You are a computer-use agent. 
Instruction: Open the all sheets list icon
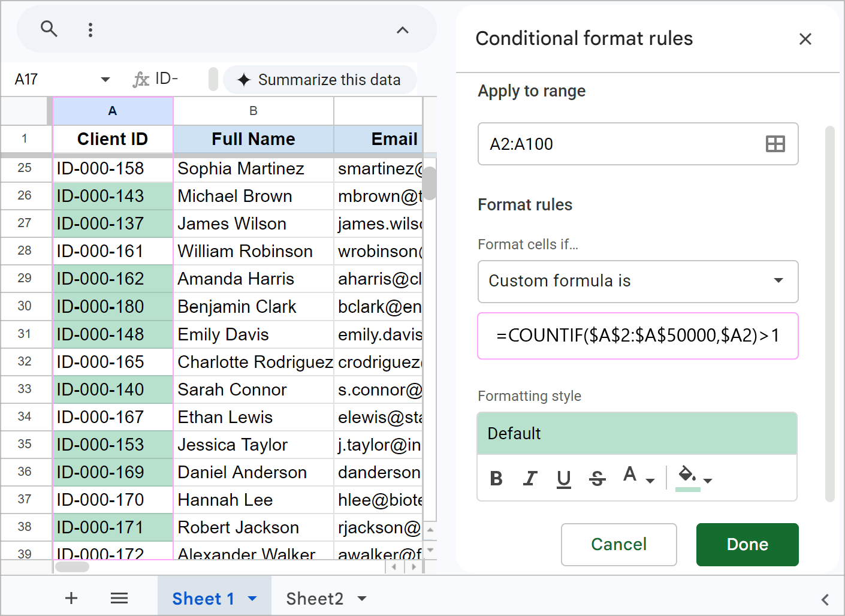pyautogui.click(x=119, y=597)
